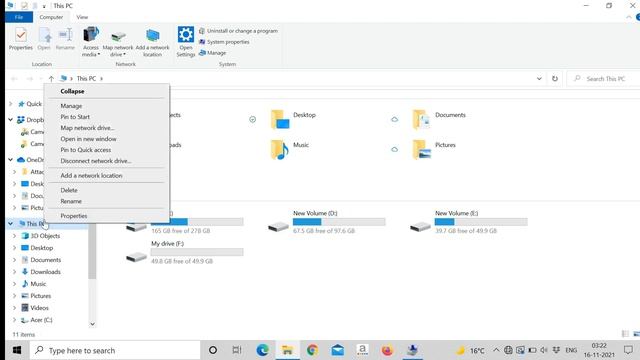Image resolution: width=640 pixels, height=360 pixels.
Task: Click Manage in the ribbon System group
Action: point(212,53)
